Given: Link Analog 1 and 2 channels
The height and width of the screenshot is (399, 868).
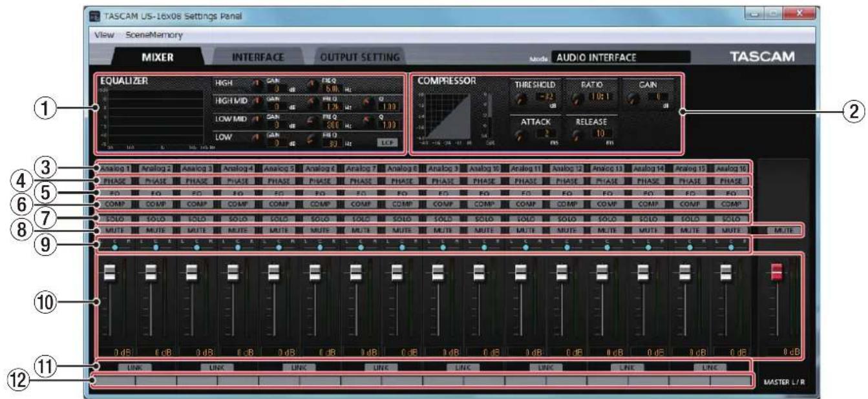Looking at the screenshot, I should (134, 367).
